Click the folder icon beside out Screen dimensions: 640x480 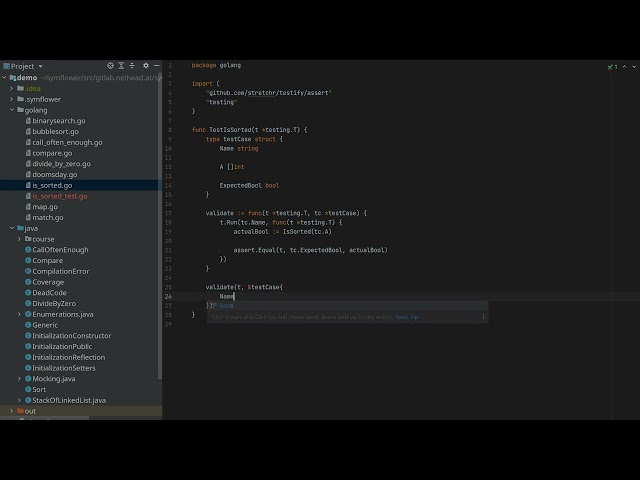coord(20,411)
